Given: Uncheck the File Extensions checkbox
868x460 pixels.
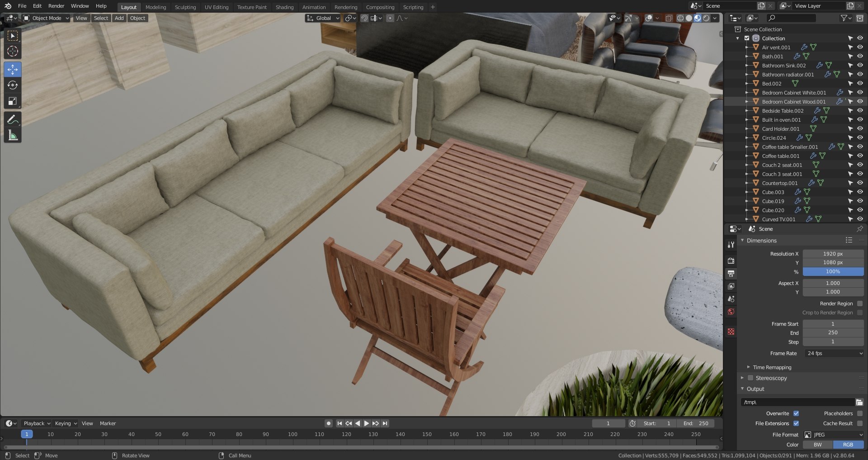Looking at the screenshot, I should point(796,423).
